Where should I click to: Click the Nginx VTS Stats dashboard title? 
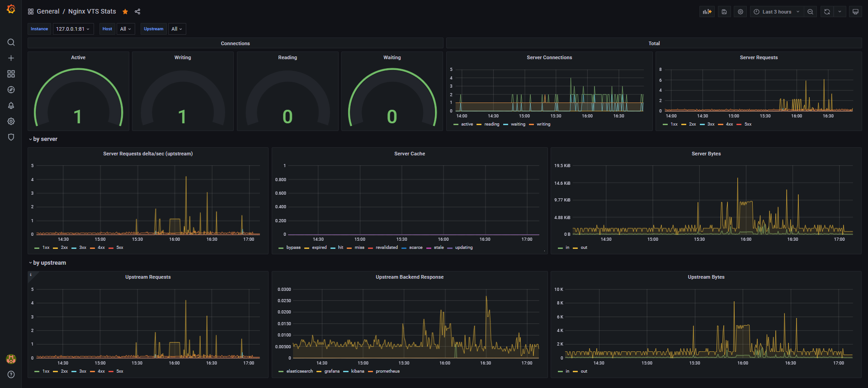(x=92, y=11)
